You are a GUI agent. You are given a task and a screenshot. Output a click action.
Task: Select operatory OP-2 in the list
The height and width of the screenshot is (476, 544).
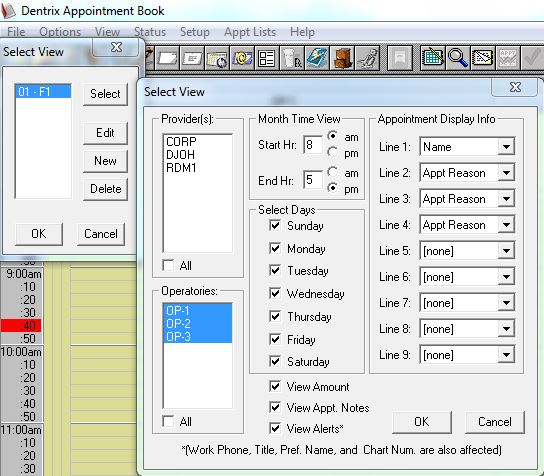coord(197,324)
